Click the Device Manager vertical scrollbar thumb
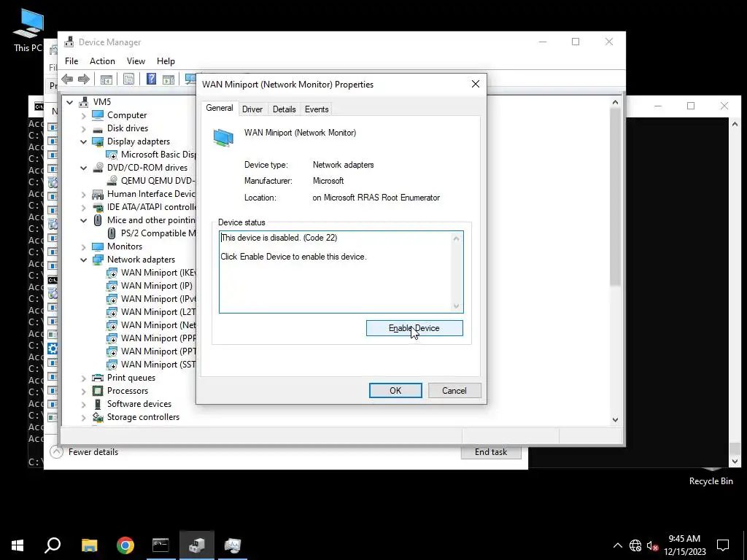Screen dimensions: 747x560 (x=615, y=197)
